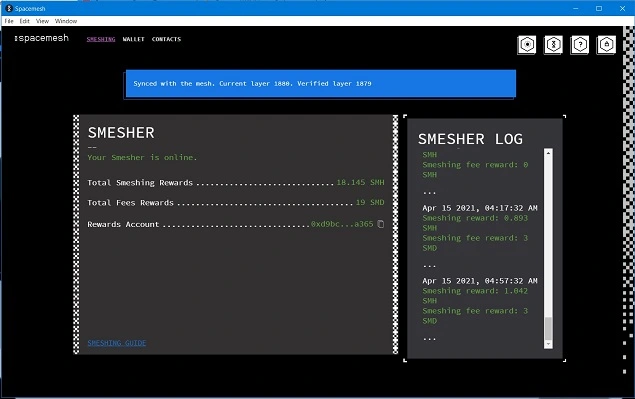
Task: Open the Window menu
Action: (x=66, y=21)
